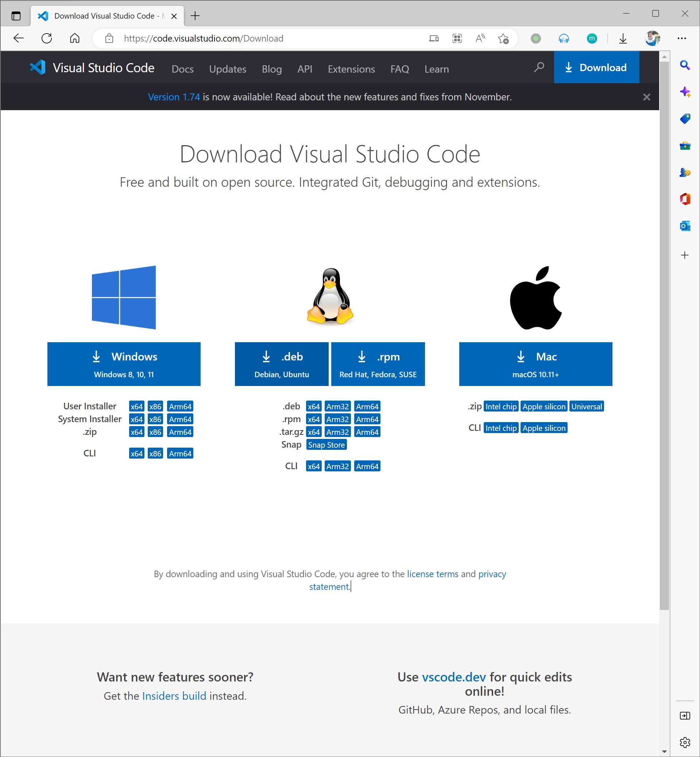Open the headphones extension icon
Viewport: 700px width, 757px height.
click(x=564, y=38)
